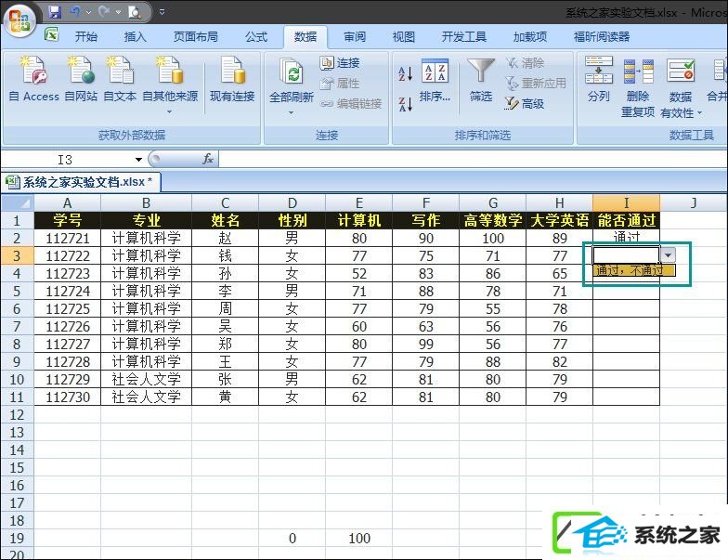Select column A header
This screenshot has width=728, height=560.
click(x=67, y=202)
